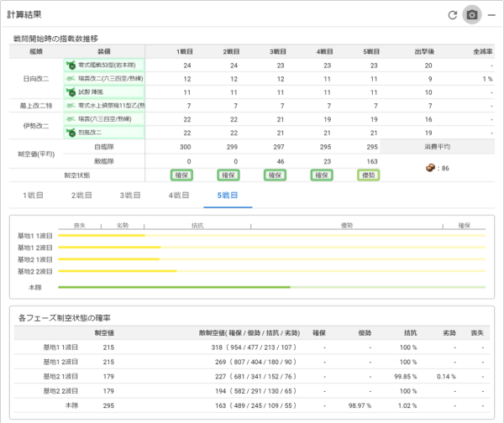Click the 確保 badge under 1戦目
Image resolution: width=504 pixels, height=423 pixels.
(181, 175)
